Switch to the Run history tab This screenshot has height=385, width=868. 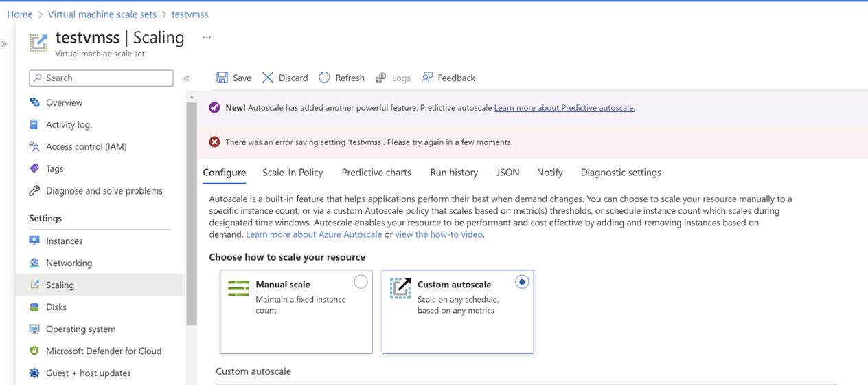point(454,173)
